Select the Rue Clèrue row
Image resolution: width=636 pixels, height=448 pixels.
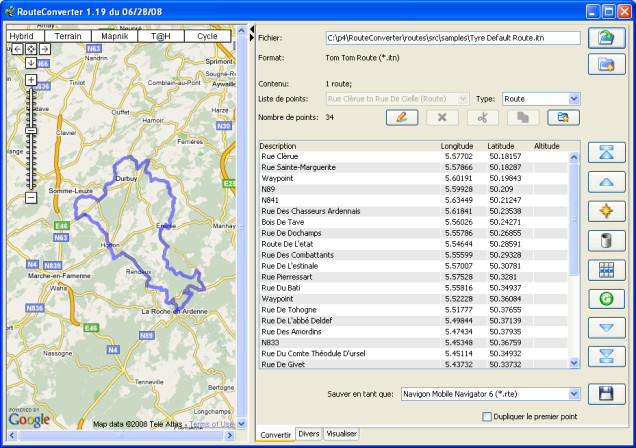tap(414, 156)
